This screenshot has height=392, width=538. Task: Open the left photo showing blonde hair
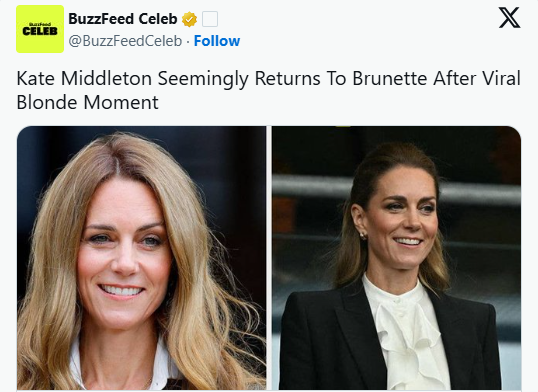[141, 258]
